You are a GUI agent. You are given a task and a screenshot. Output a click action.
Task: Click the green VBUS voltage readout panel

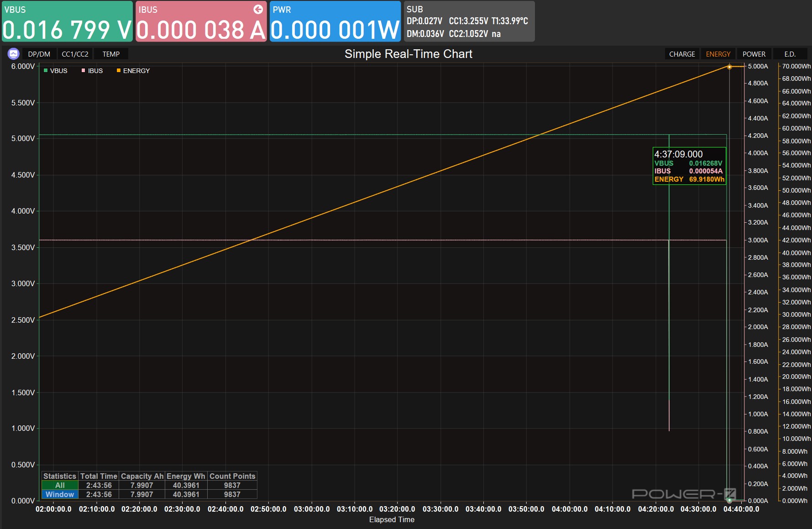pyautogui.click(x=67, y=21)
